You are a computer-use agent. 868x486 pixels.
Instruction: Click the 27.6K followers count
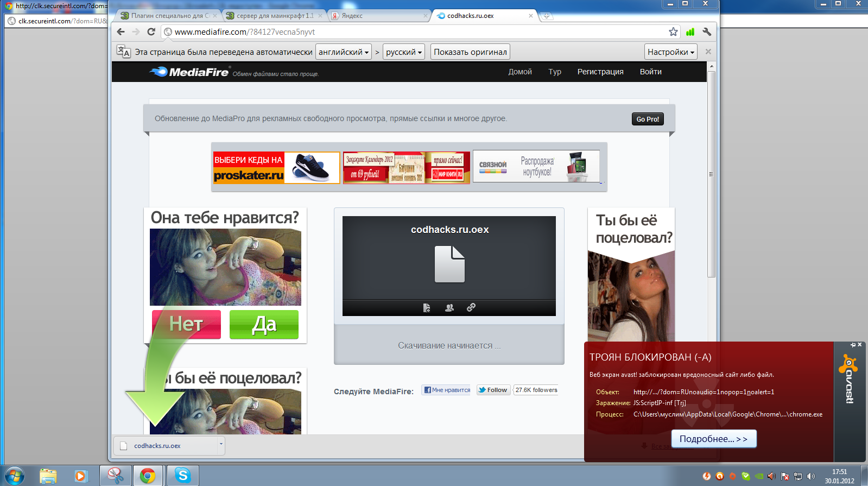(536, 390)
